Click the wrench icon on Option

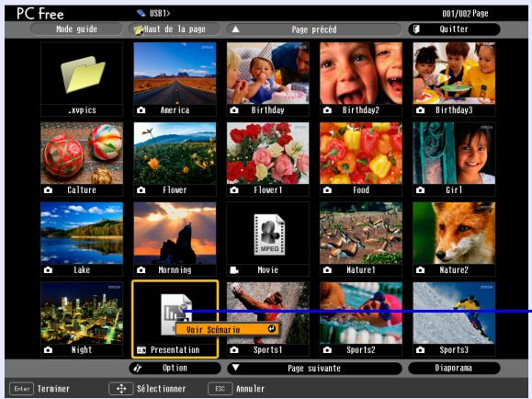(x=138, y=368)
